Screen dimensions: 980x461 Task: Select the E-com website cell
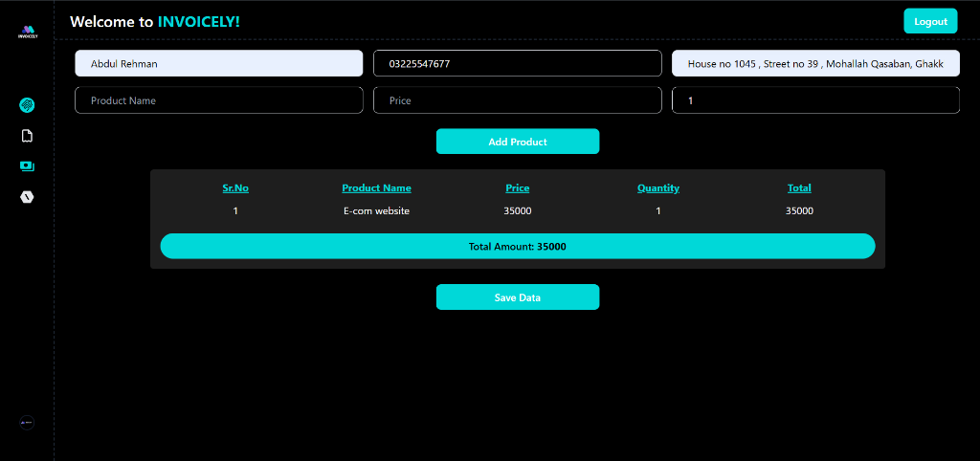[x=377, y=211]
